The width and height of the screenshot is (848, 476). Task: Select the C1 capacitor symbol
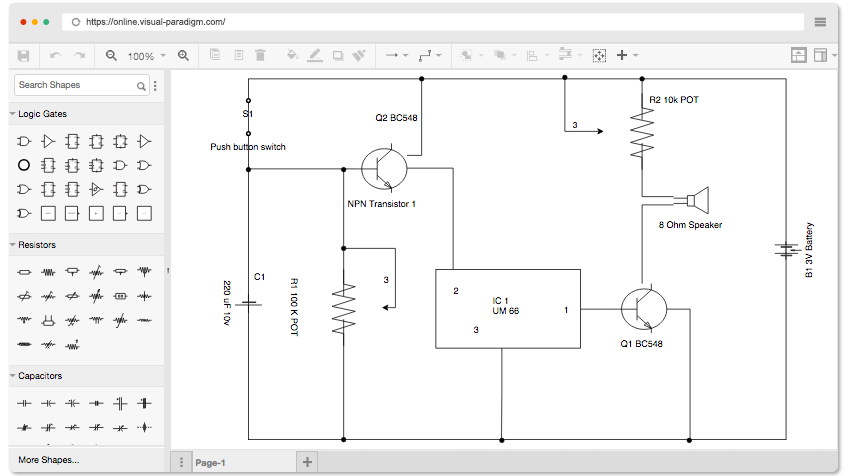point(249,304)
